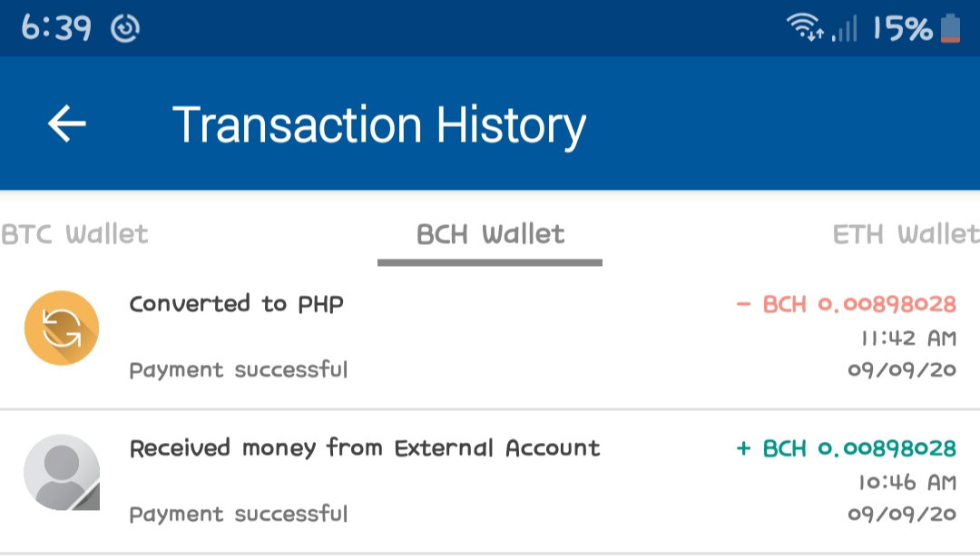Screen dimensions: 980x560
Task: Tap the Transaction History title
Action: pyautogui.click(x=378, y=125)
